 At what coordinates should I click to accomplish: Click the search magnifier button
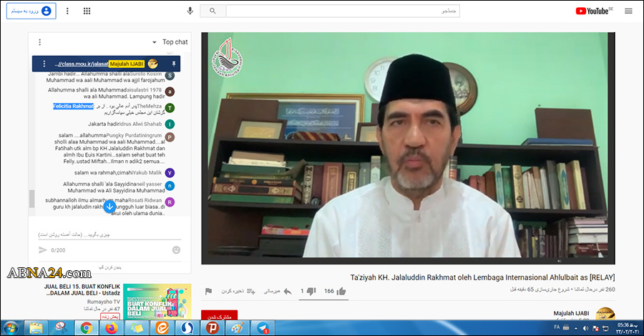pos(213,11)
